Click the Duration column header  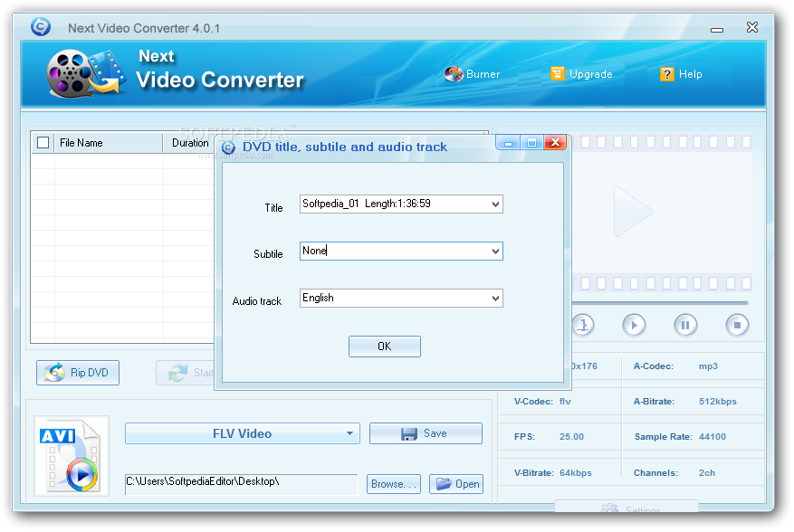[190, 143]
